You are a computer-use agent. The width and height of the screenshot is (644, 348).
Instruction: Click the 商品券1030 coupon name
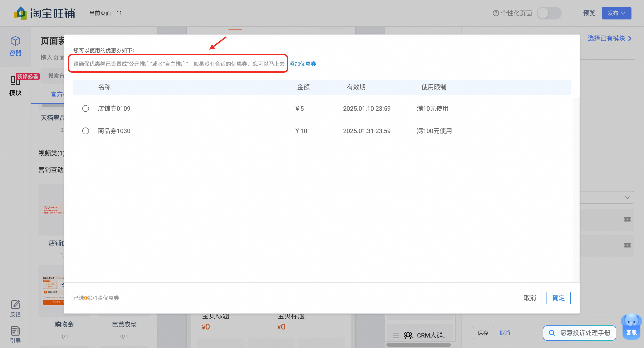coord(114,131)
